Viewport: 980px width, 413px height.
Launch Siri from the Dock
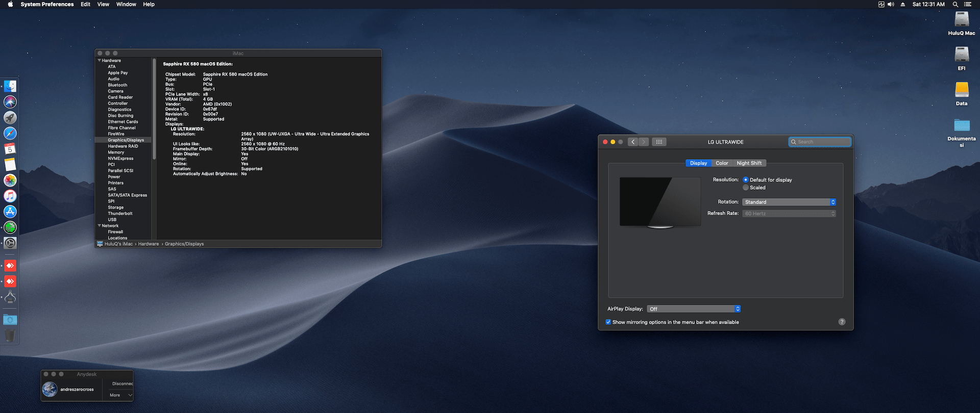tap(10, 102)
